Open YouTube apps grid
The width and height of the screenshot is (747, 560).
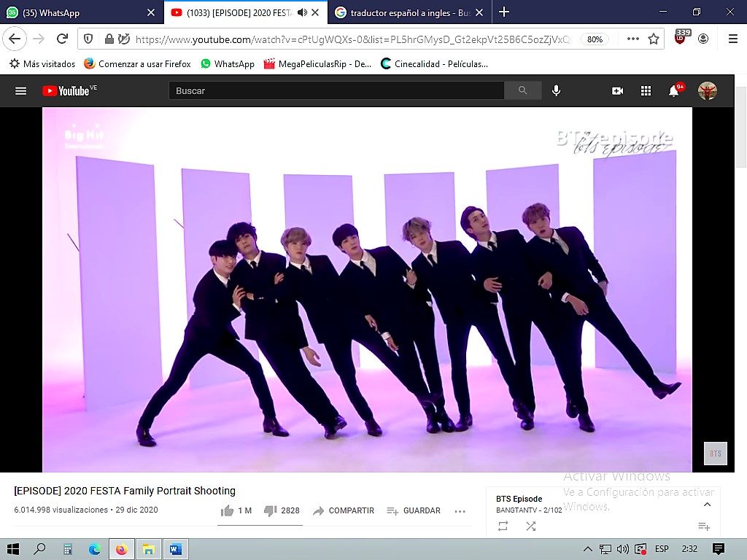coord(646,91)
